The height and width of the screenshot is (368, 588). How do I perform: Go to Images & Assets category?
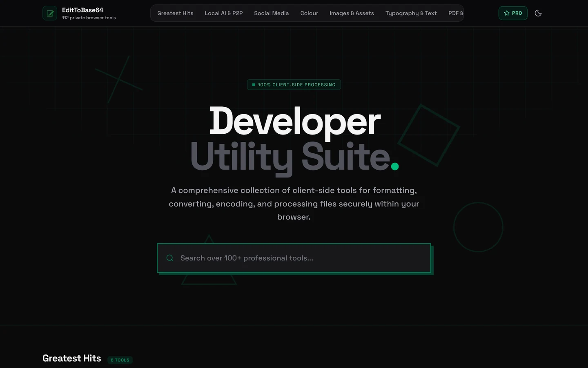352,13
